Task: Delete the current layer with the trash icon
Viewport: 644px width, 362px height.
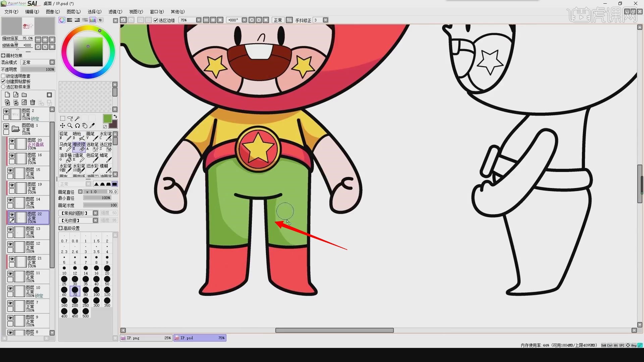Action: [x=33, y=102]
